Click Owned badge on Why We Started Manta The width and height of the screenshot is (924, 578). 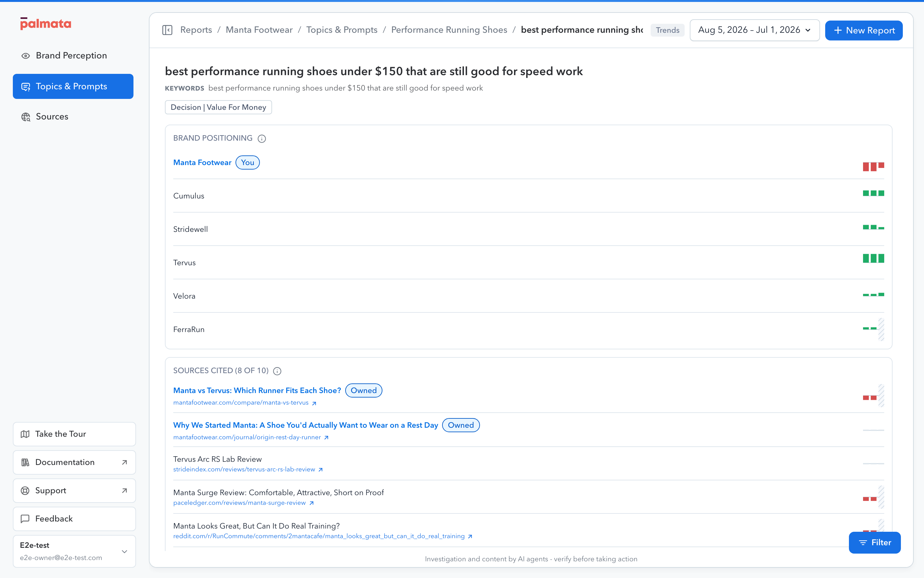tap(461, 425)
